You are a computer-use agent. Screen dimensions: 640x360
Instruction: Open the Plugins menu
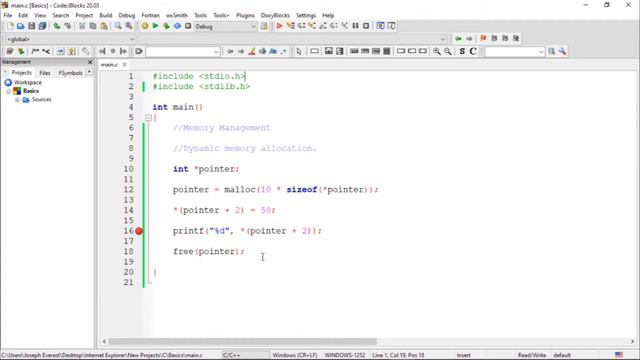245,16
